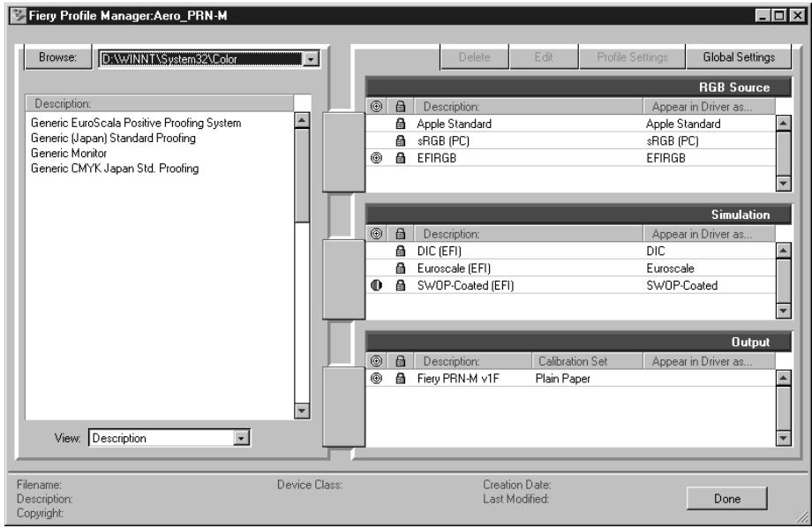The height and width of the screenshot is (528, 812).
Task: Open the Browse path dropdown
Action: pyautogui.click(x=310, y=59)
